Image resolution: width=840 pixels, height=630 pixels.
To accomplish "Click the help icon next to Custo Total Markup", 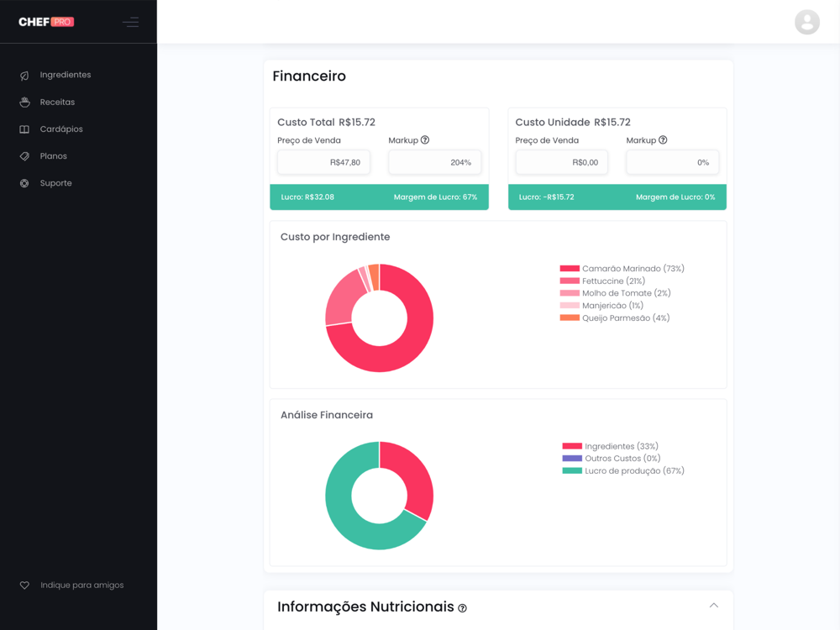I will click(x=425, y=139).
